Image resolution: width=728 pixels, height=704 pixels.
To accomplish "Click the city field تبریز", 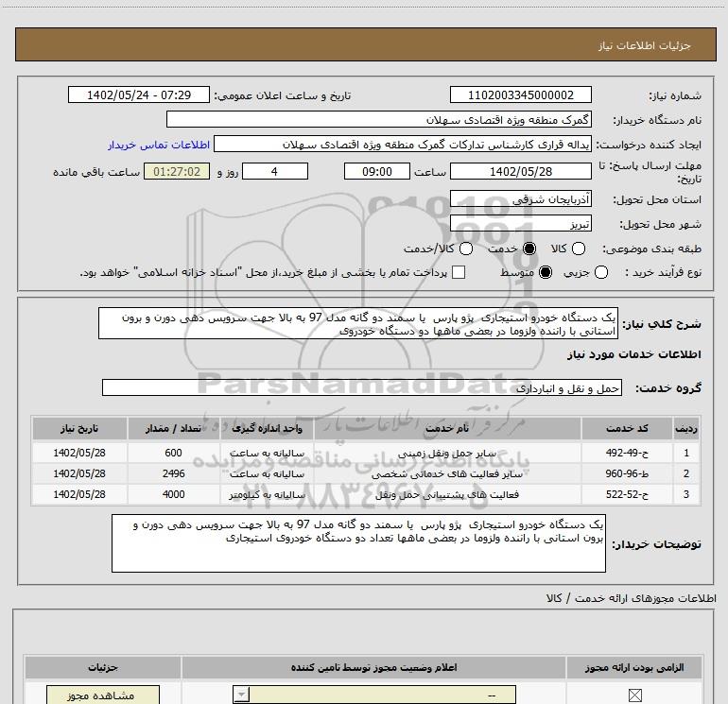I will click(520, 224).
